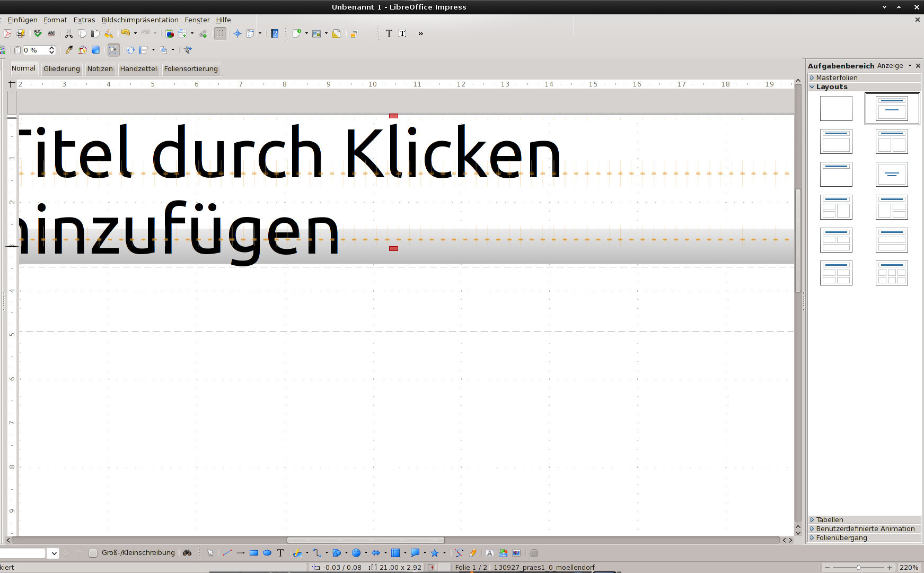The height and width of the screenshot is (573, 924).
Task: Open LibreOffice Help icon
Action: coord(275,33)
